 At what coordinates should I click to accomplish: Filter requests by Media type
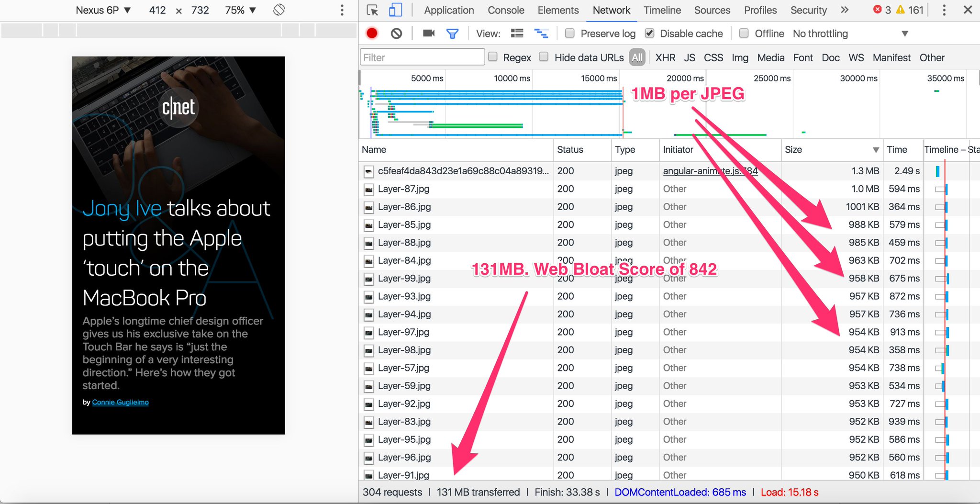coord(770,57)
